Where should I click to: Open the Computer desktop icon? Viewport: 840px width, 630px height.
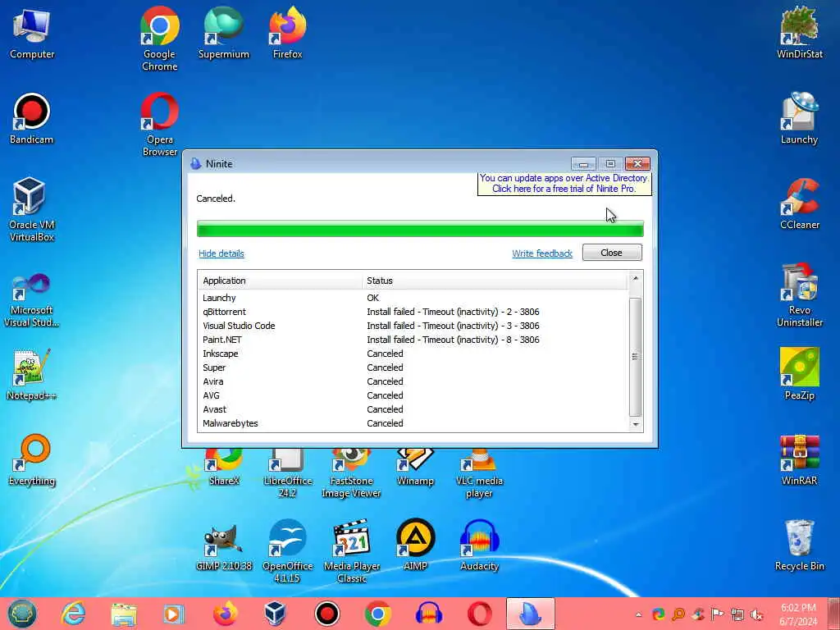pos(32,33)
